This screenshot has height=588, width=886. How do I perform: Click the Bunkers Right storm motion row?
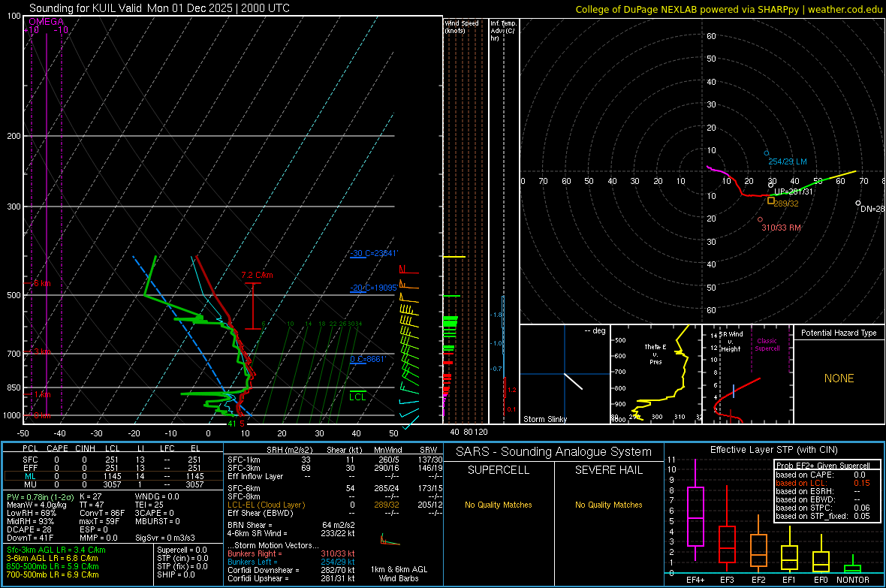pyautogui.click(x=291, y=554)
